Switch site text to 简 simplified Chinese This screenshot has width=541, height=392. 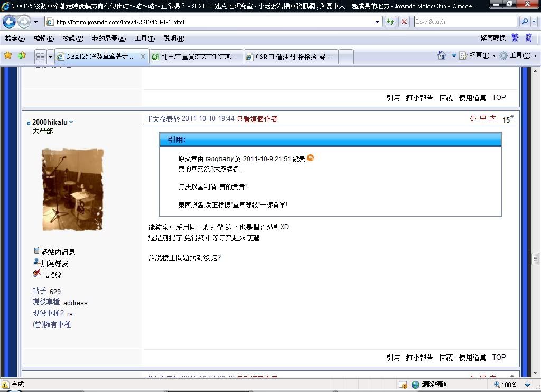pyautogui.click(x=528, y=38)
